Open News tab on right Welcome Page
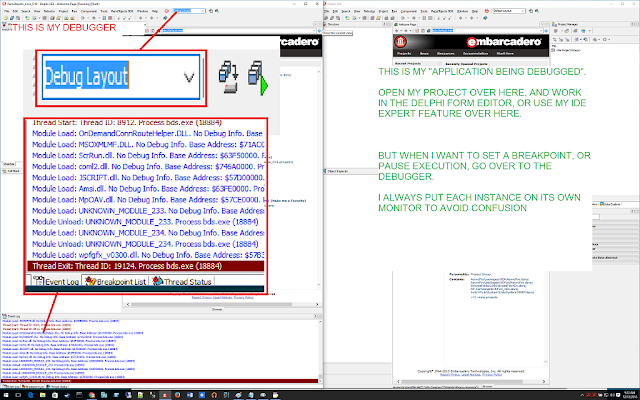 pos(424,53)
